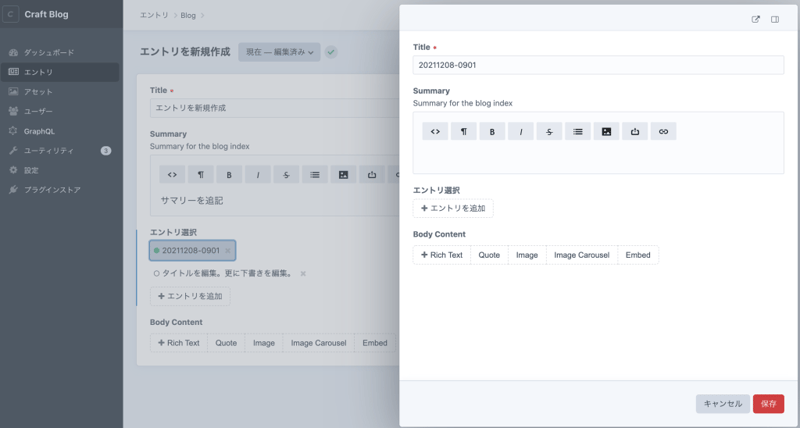The image size is (800, 428).
Task: Open the 現在 — 編集済み revision dropdown
Action: (x=279, y=52)
